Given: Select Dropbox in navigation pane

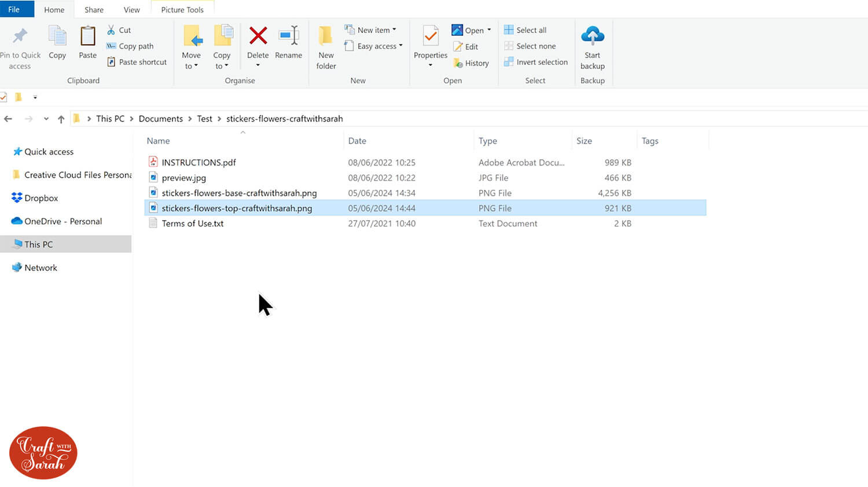Looking at the screenshot, I should point(41,198).
